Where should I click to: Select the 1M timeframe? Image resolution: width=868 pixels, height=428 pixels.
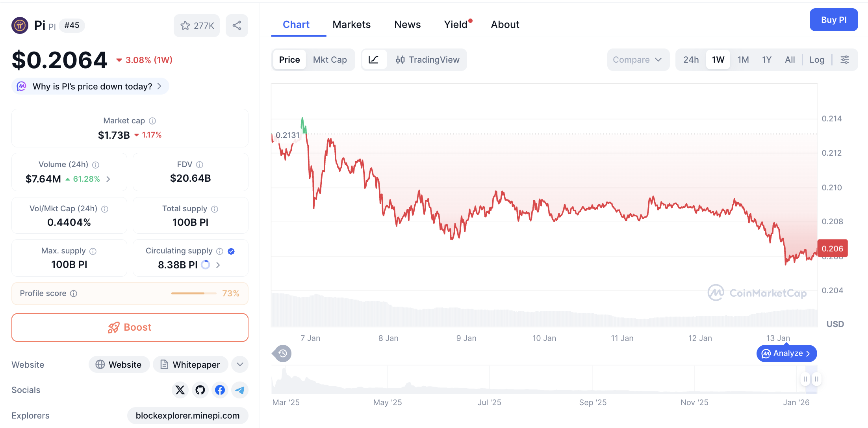(743, 60)
